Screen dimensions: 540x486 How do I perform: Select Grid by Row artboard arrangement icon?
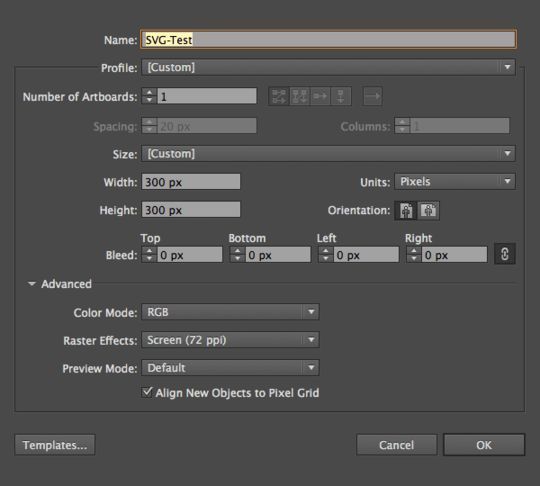[x=279, y=96]
